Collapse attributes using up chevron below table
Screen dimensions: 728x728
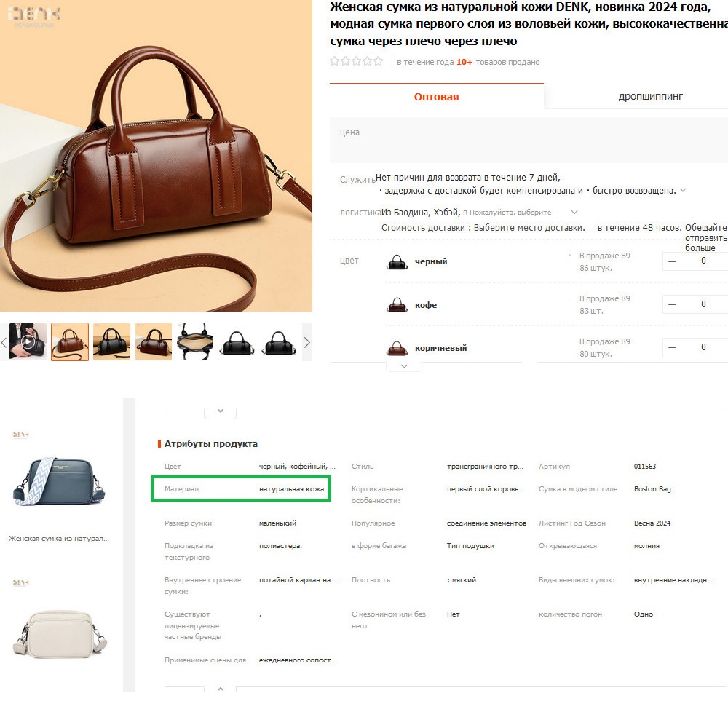click(221, 689)
